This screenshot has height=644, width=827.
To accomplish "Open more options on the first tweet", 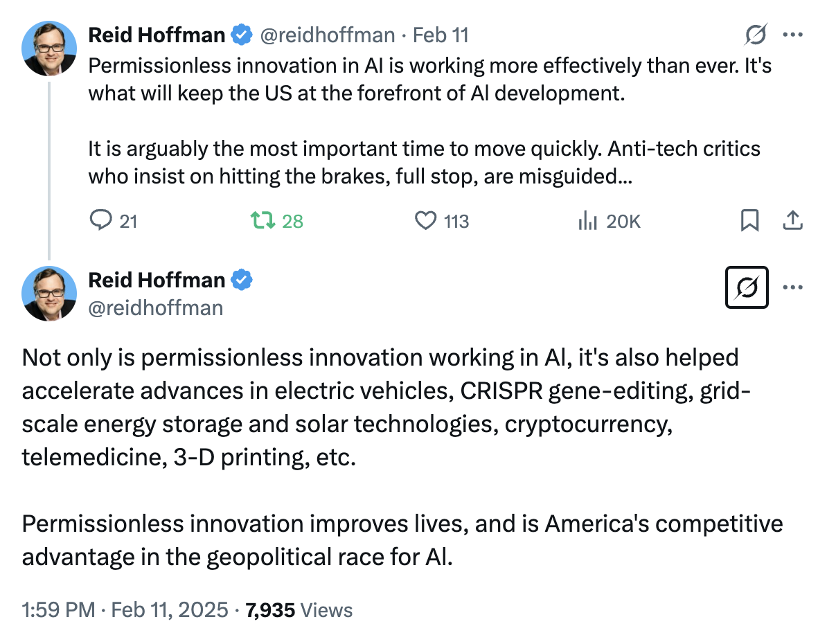I will [793, 35].
